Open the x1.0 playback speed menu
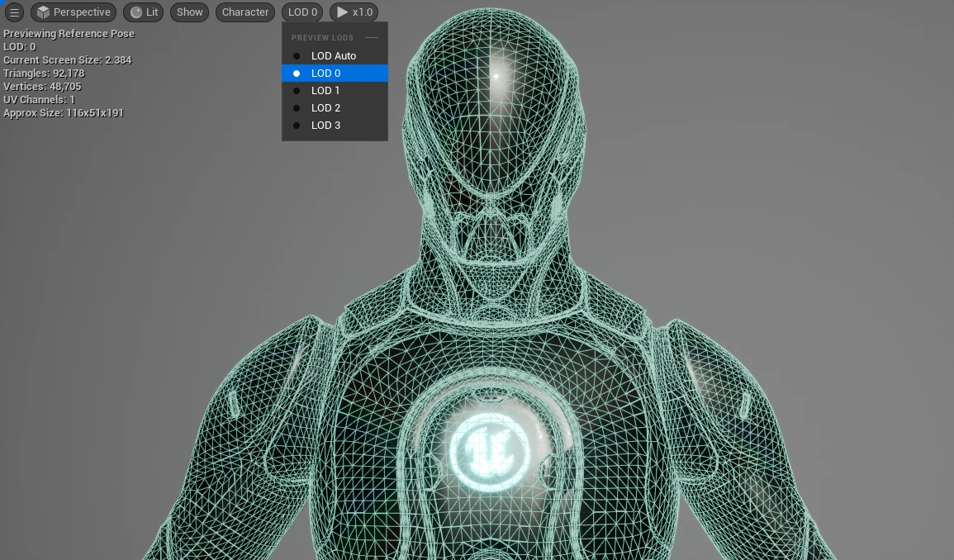Screen dimensions: 954x560 point(354,12)
